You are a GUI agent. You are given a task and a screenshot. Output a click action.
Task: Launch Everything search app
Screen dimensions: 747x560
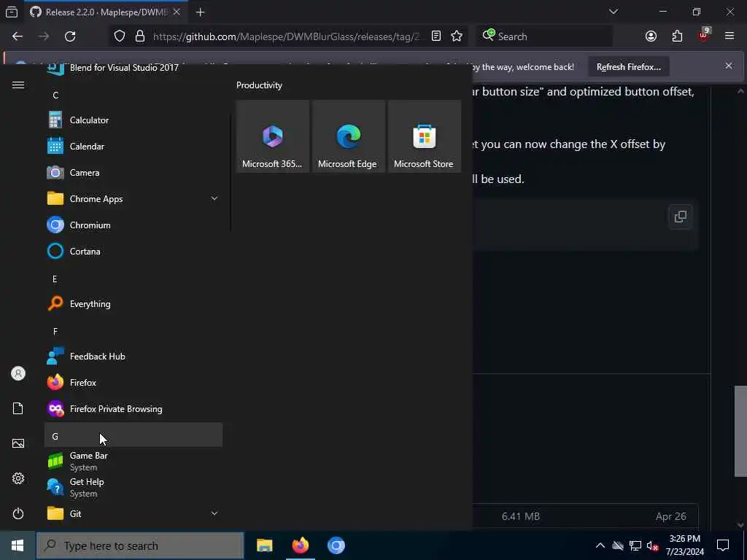[x=133, y=303]
